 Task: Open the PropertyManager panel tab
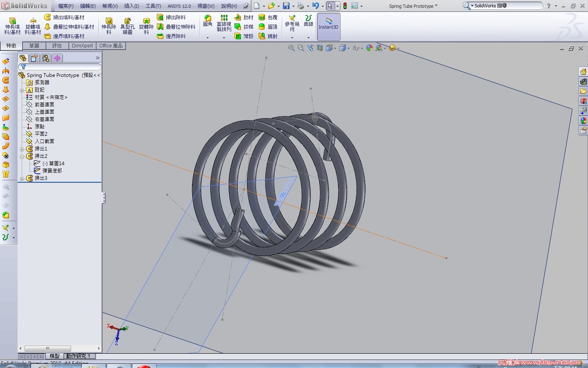34,58
